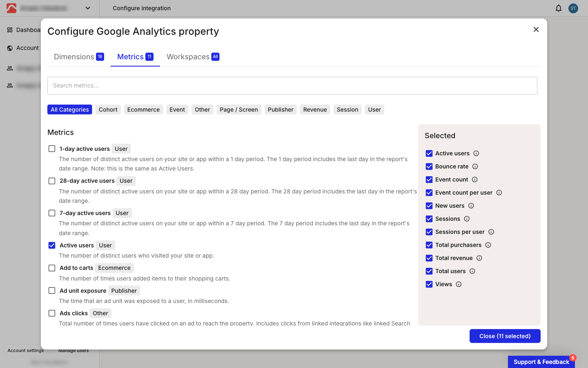Close the Configure Google Analytics dialog with X
This screenshot has width=588, height=368.
[x=536, y=29]
